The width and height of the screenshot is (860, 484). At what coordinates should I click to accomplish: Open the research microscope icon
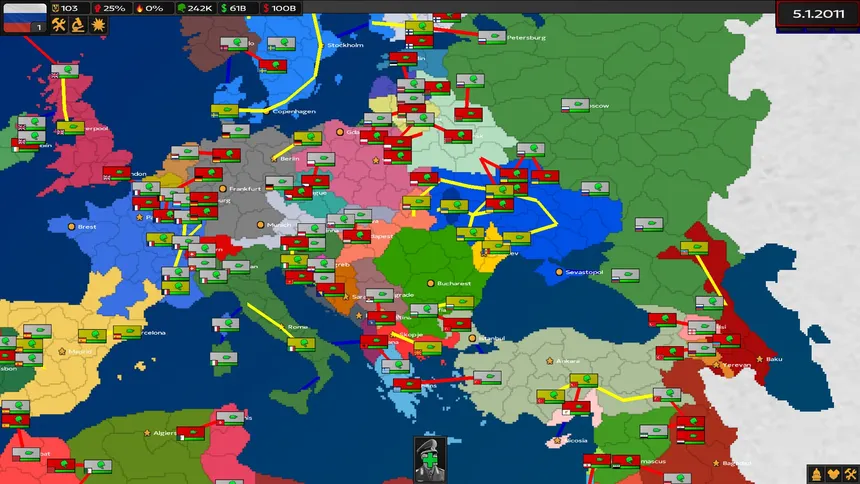pyautogui.click(x=78, y=25)
